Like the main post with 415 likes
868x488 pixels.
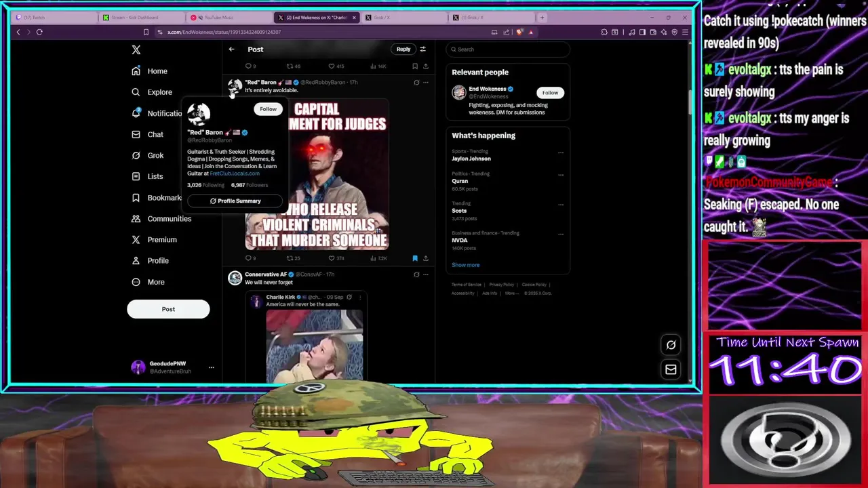(332, 66)
